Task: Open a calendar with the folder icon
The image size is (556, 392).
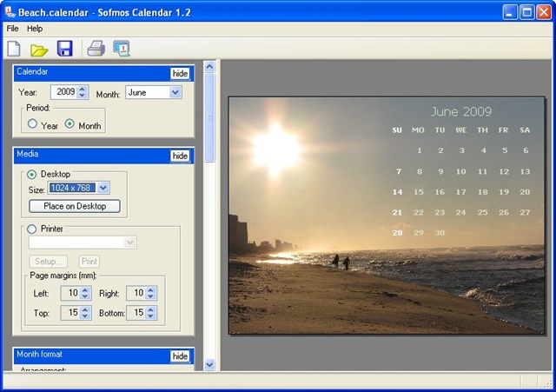Action: pyautogui.click(x=39, y=49)
